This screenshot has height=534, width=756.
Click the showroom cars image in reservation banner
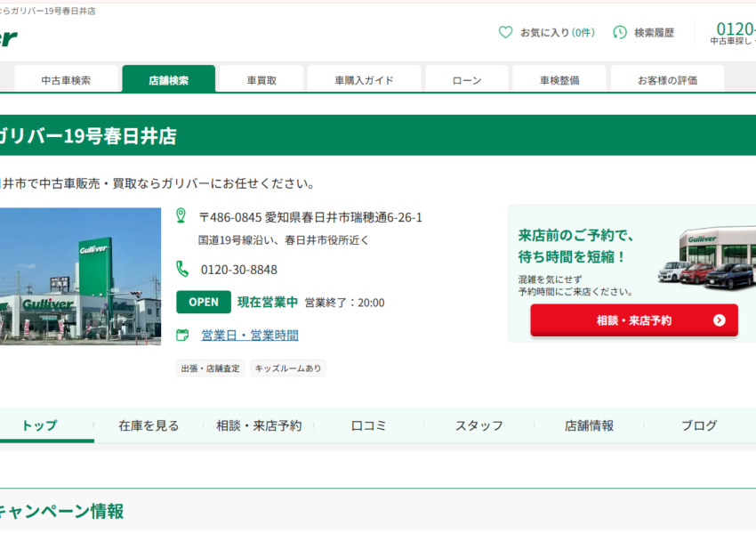pos(706,257)
